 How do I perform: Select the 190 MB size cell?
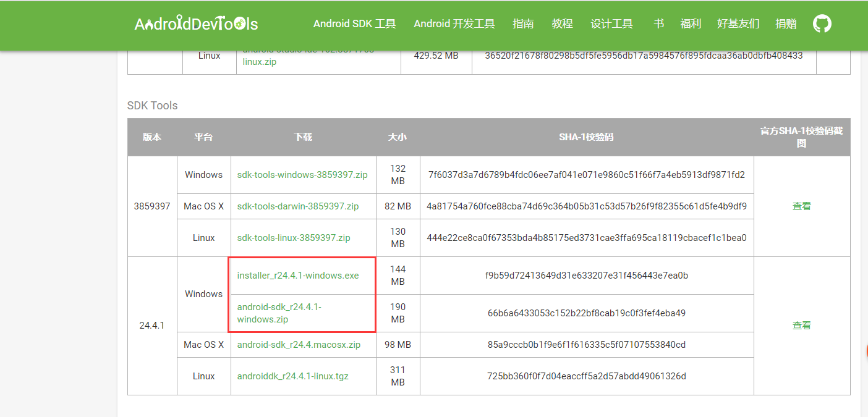(x=398, y=313)
